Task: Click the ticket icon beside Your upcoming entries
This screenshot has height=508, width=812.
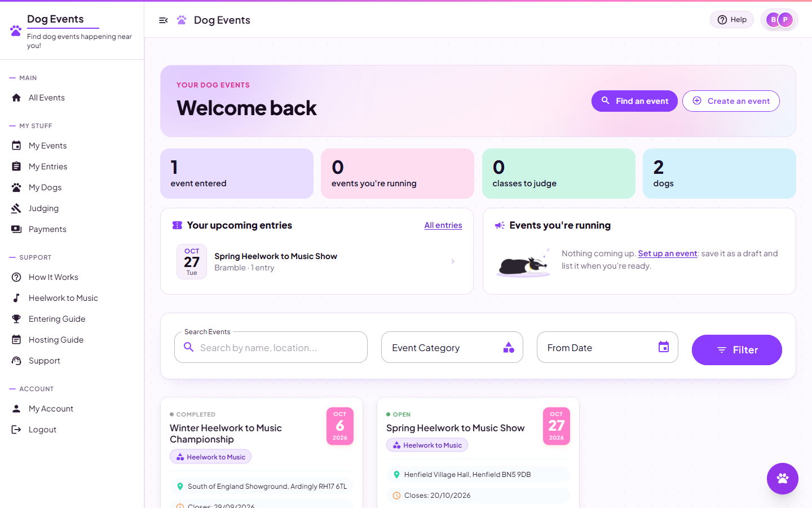Action: pyautogui.click(x=177, y=225)
